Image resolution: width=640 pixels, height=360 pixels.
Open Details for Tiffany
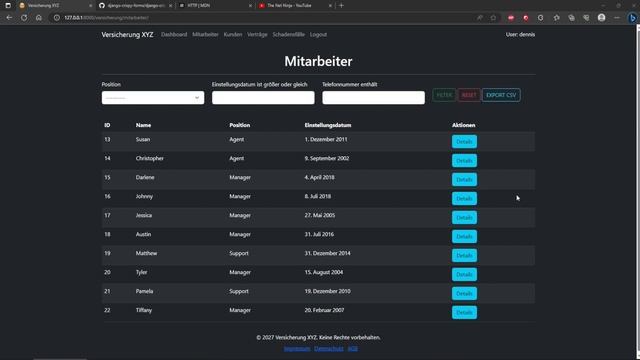(x=464, y=313)
